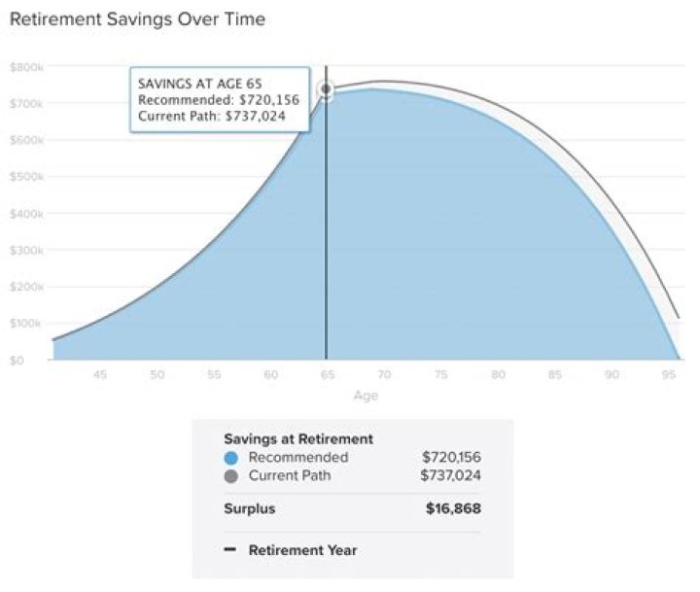Click the age 65 marker circle
Viewport: 700px width, 592px height.
click(327, 89)
